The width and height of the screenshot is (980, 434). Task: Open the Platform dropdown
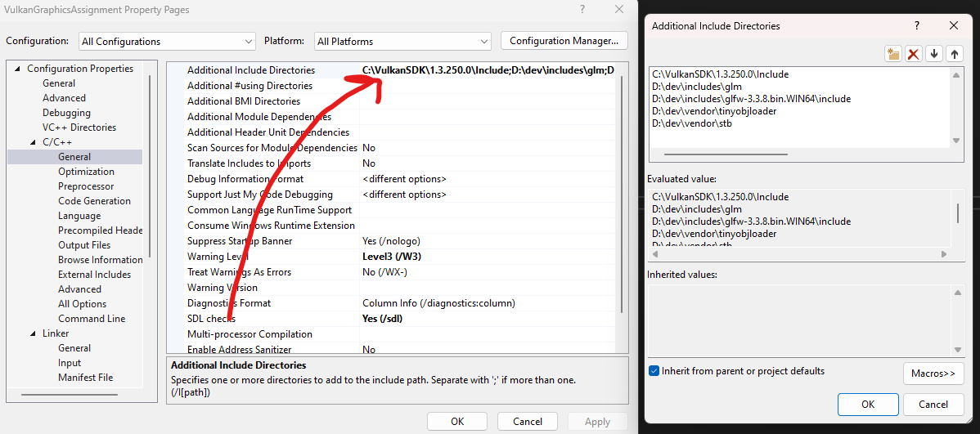coord(402,41)
